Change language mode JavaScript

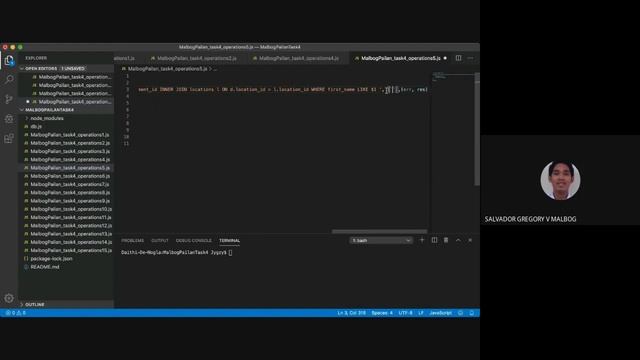440,313
